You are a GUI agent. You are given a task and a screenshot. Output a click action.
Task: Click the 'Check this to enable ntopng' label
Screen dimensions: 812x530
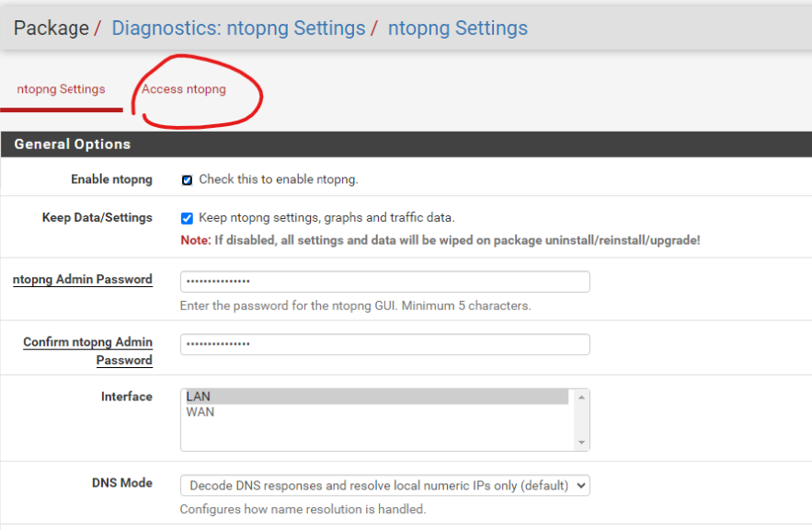coord(278,179)
